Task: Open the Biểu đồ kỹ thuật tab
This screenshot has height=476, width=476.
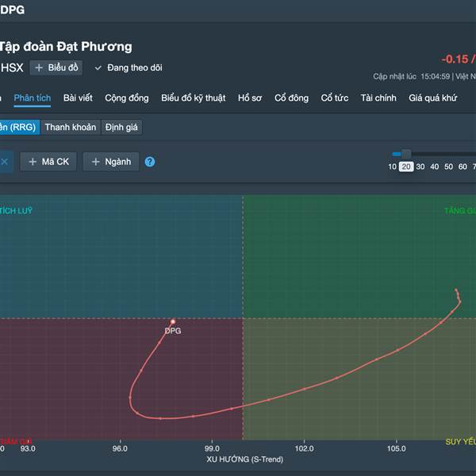Action: point(193,98)
